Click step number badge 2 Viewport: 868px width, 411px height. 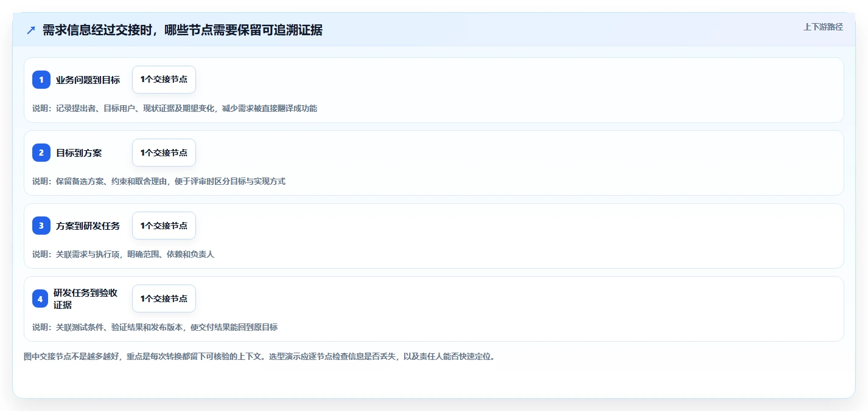[x=41, y=153]
